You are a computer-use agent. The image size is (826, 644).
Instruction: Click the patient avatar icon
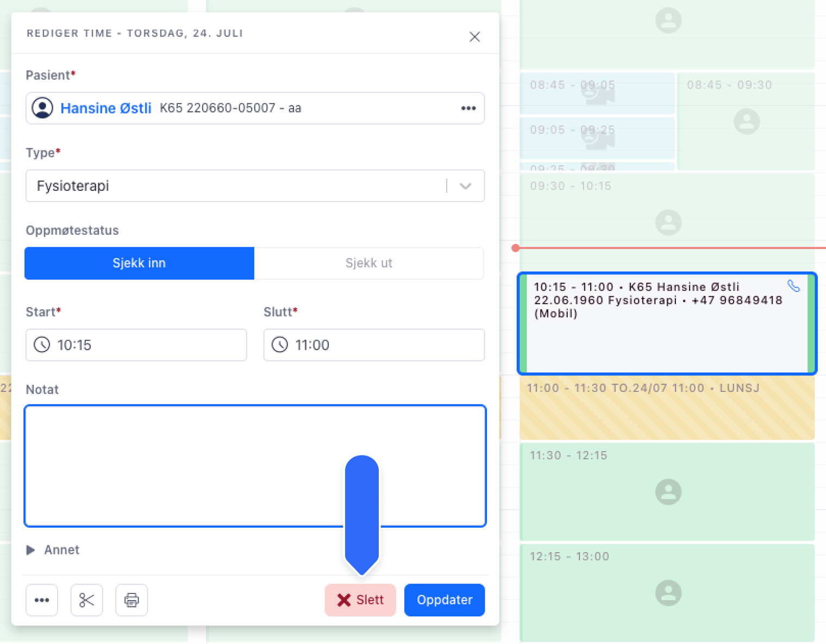(42, 108)
